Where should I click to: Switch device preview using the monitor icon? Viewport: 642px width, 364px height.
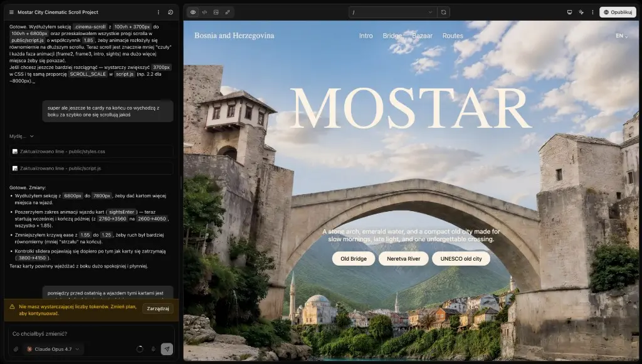(569, 13)
